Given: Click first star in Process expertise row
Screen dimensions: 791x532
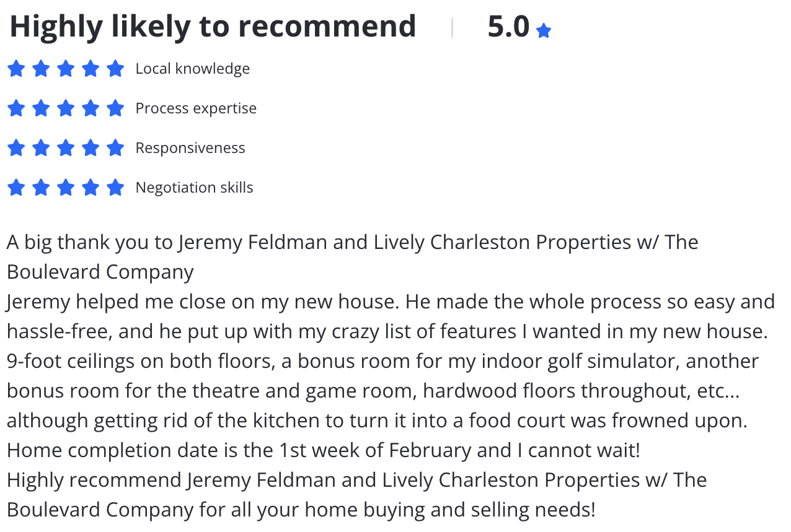Looking at the screenshot, I should [16, 108].
